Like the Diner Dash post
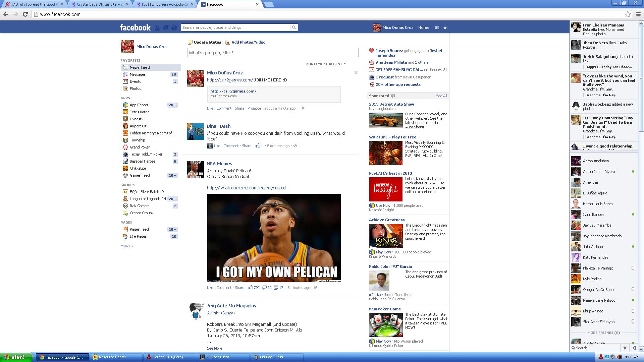The height and width of the screenshot is (362, 644). pos(217,146)
